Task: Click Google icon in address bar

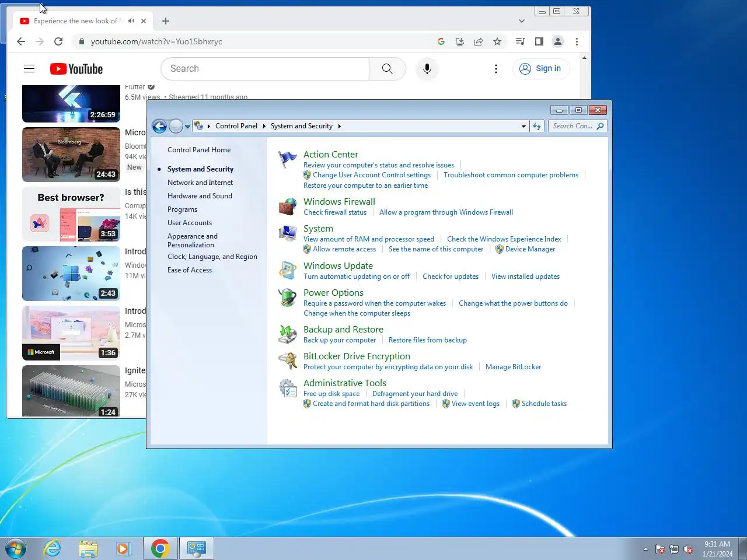Action: click(x=441, y=41)
